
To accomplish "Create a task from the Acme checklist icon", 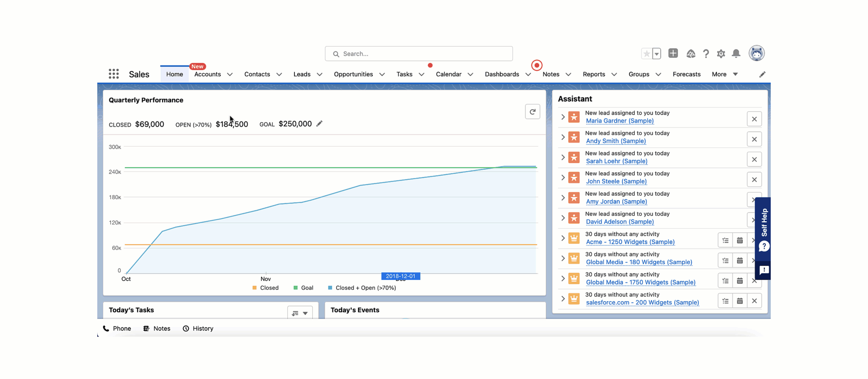I will [x=725, y=240].
